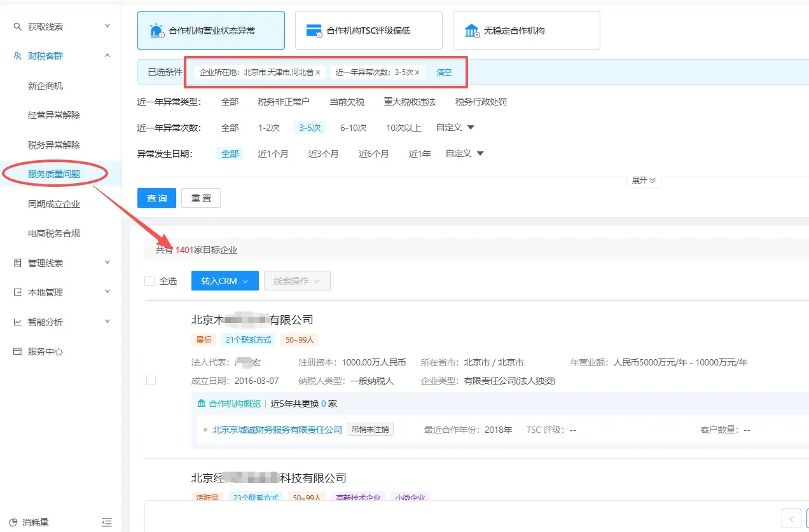Screen dimensions: 809x532
Task: Expand the 管理线索 sidebar menu
Action: click(107, 263)
